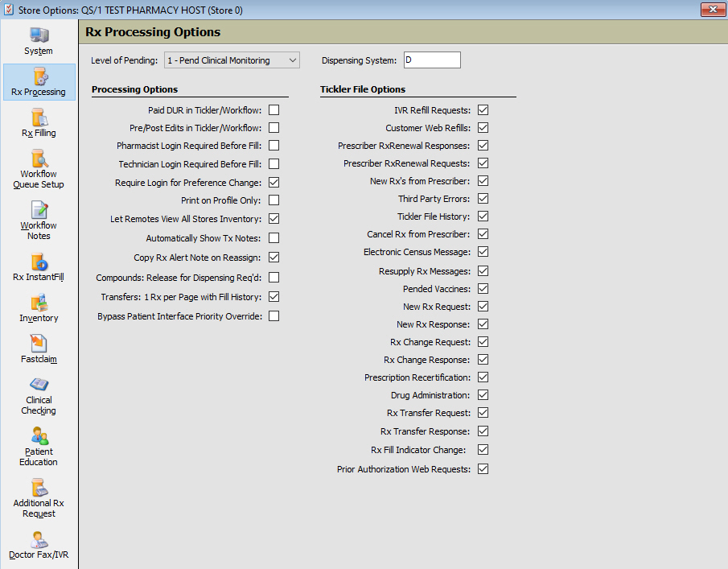Uncheck Customer Web Refills checkbox
728x569 pixels.
[x=483, y=128]
